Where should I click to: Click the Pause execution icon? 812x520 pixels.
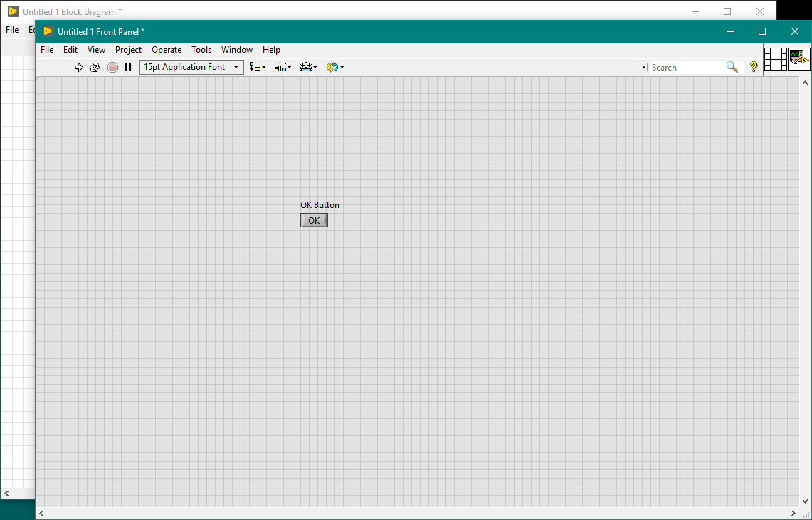point(128,67)
